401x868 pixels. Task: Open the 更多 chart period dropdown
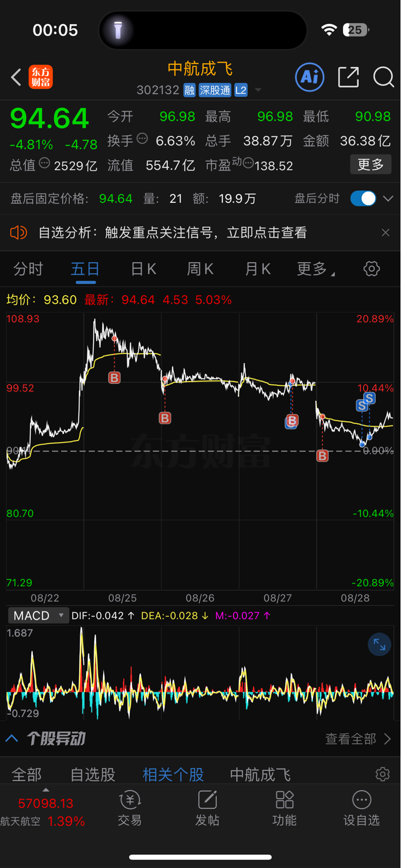pos(315,269)
